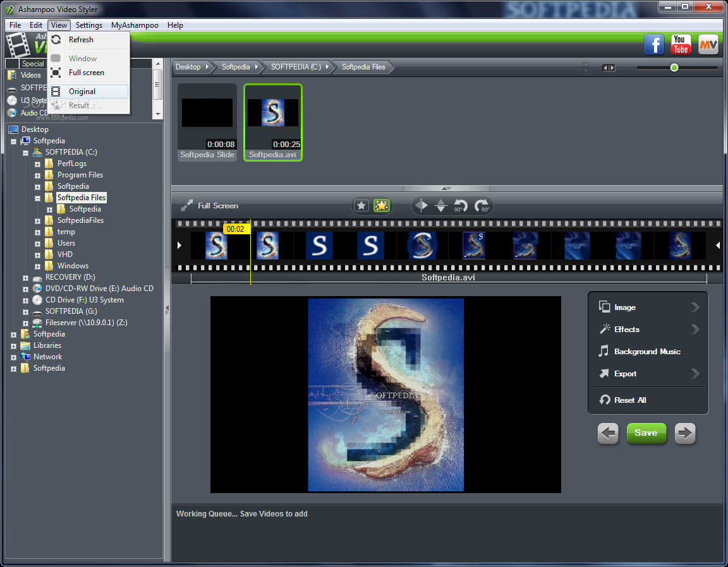728x567 pixels.
Task: Select the Videos special folder
Action: pyautogui.click(x=30, y=75)
